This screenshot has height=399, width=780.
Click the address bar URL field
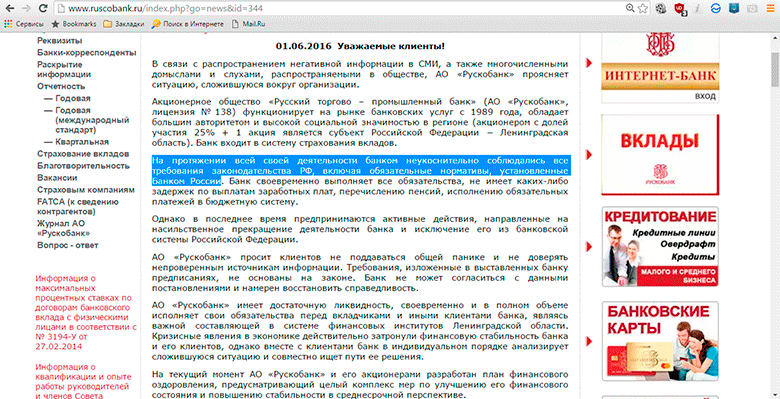tap(338, 8)
